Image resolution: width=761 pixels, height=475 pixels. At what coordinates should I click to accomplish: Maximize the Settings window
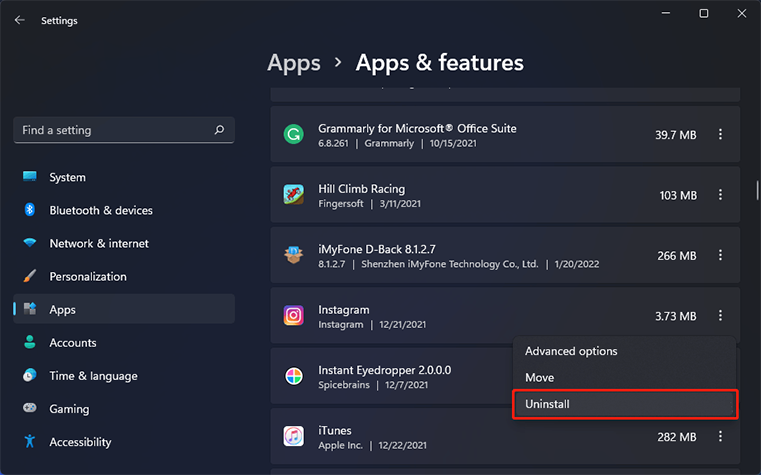(704, 13)
